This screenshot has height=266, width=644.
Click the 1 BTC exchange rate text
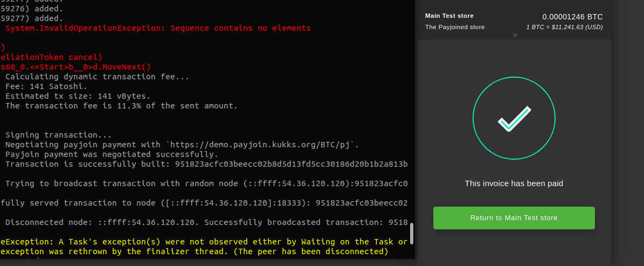click(x=564, y=27)
